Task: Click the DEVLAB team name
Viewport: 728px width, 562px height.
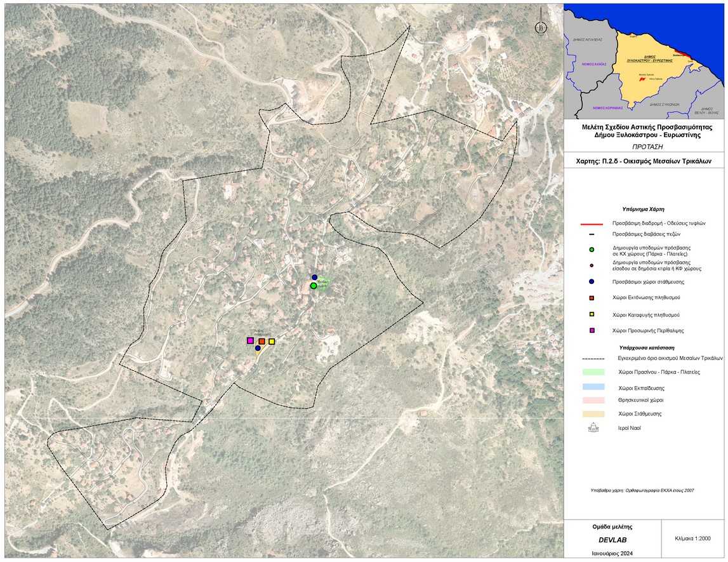Action: tap(612, 540)
